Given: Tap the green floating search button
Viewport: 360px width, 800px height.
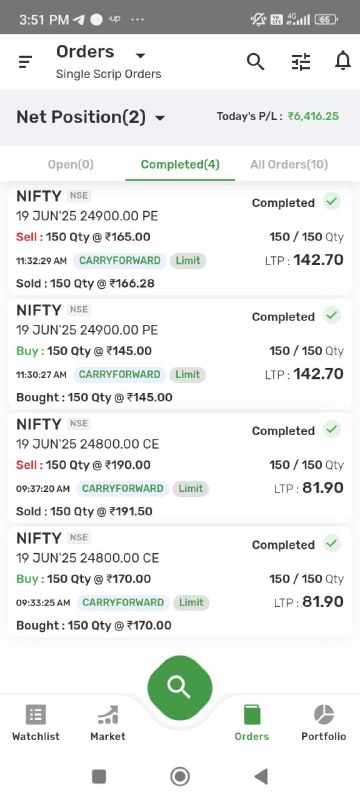Looking at the screenshot, I should 179,688.
